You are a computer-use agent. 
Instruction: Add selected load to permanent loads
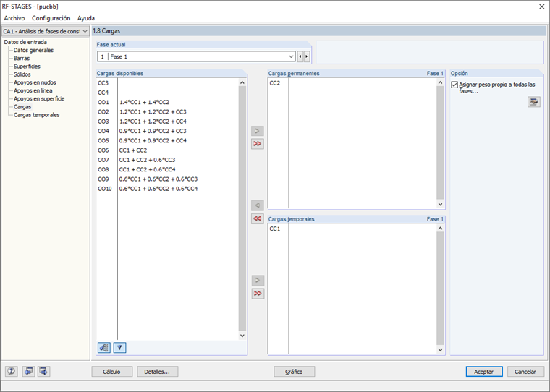[x=258, y=131]
